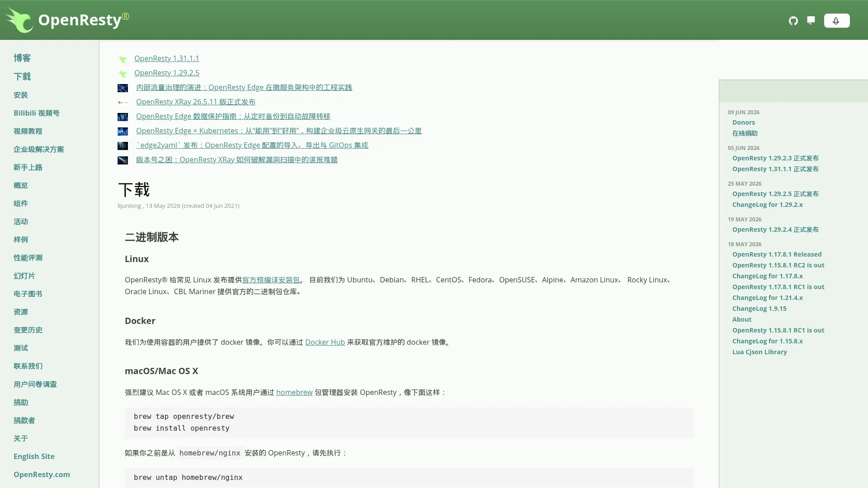Open 在线捐助 in the right panel
This screenshot has height=488, width=868.
click(745, 133)
